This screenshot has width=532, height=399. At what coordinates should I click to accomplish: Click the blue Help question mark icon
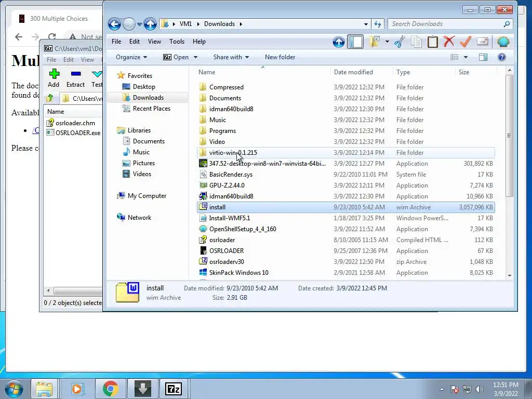tap(502, 57)
